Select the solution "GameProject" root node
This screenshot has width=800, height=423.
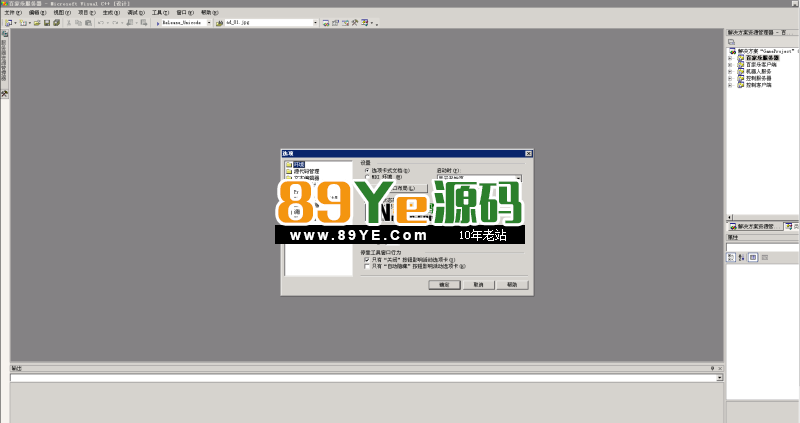(x=766, y=52)
